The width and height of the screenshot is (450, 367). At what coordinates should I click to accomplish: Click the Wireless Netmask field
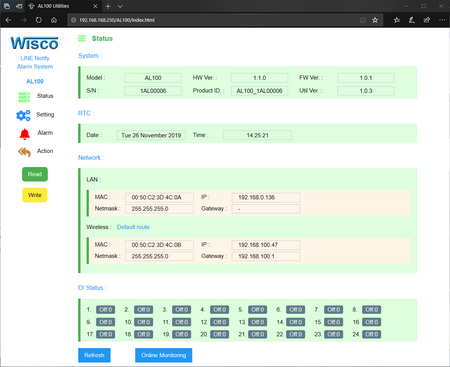pos(159,256)
